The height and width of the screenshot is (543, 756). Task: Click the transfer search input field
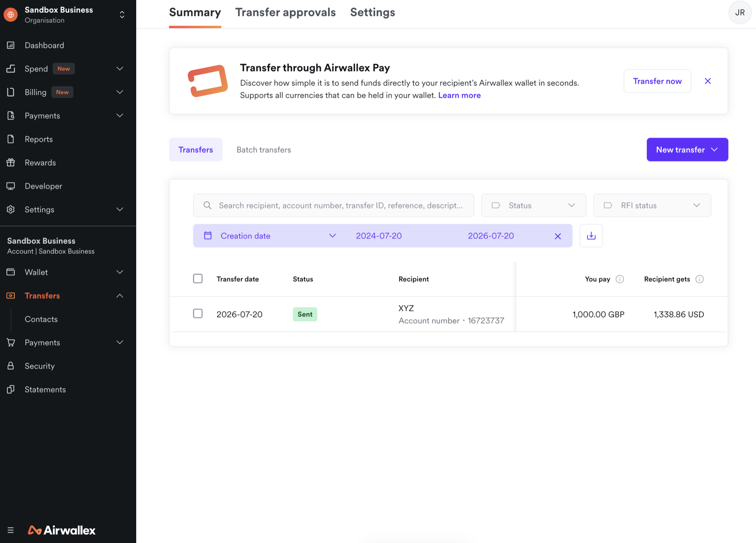click(x=334, y=205)
